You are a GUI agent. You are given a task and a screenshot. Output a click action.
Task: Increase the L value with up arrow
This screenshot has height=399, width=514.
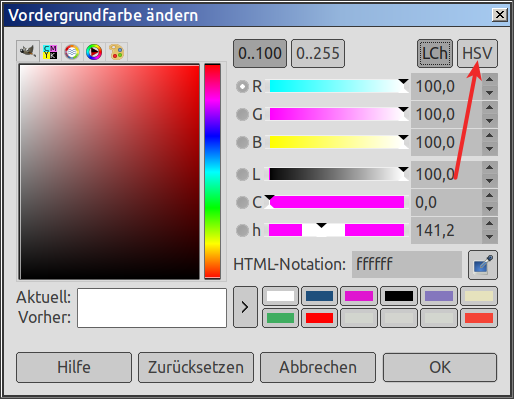point(489,167)
